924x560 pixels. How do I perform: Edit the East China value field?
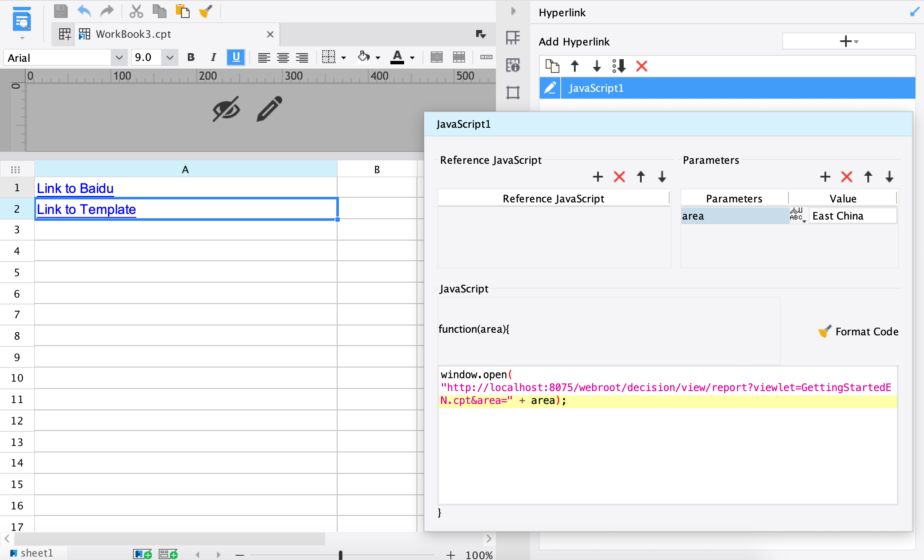pos(853,216)
